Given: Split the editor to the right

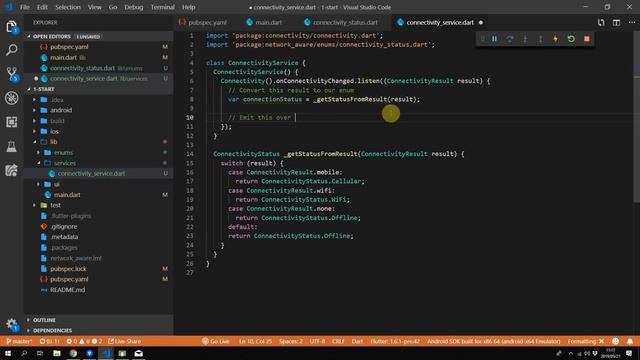Looking at the screenshot, I should [616, 22].
